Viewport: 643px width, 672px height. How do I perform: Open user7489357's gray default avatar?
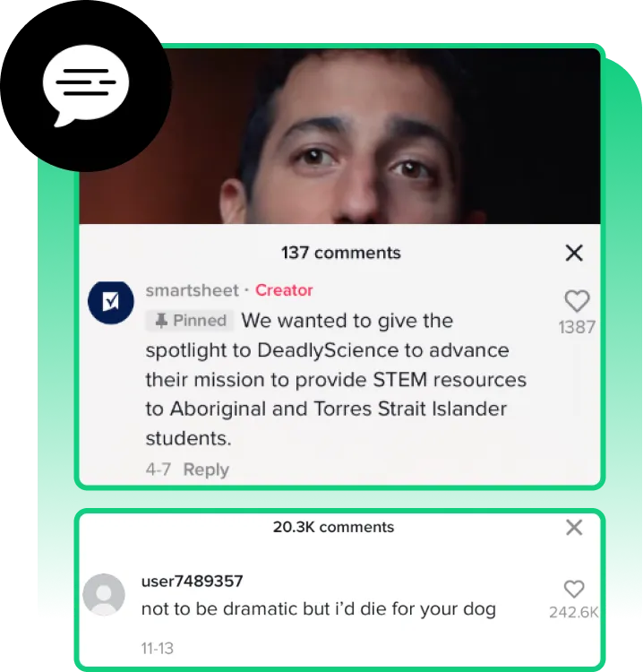pyautogui.click(x=104, y=594)
